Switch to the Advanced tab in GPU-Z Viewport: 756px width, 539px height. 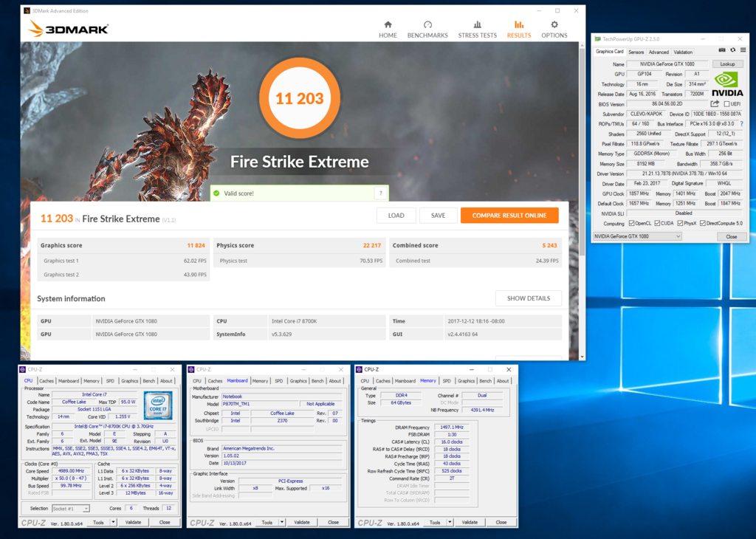[x=659, y=52]
